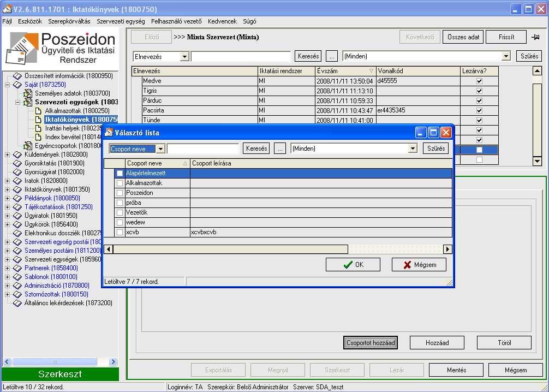Click the tree panel's horizontal scrollbar thumb
Viewport: 549px width, 392px height.
[55, 361]
